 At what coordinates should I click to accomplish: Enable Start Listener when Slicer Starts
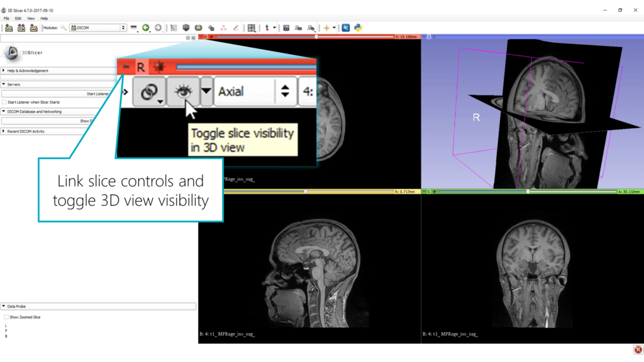pos(4,102)
